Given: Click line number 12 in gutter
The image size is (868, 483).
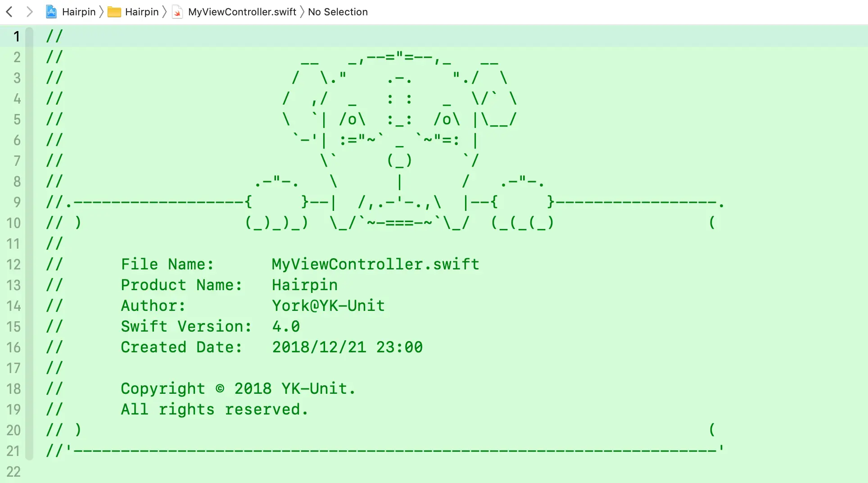Looking at the screenshot, I should click(14, 264).
